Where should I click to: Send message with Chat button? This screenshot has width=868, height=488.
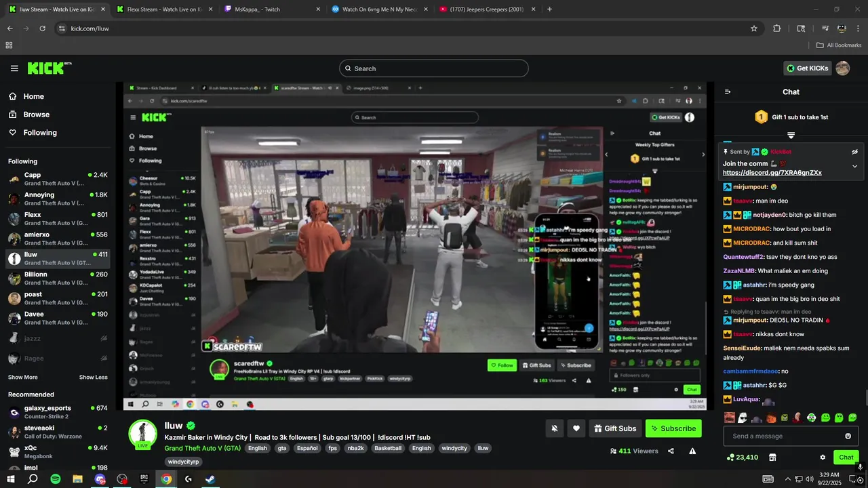846,457
